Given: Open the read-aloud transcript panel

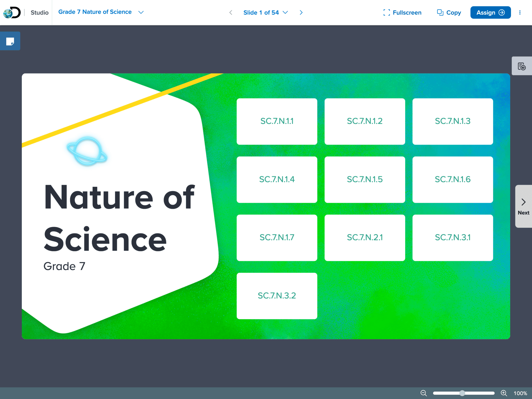Looking at the screenshot, I should coord(522,66).
